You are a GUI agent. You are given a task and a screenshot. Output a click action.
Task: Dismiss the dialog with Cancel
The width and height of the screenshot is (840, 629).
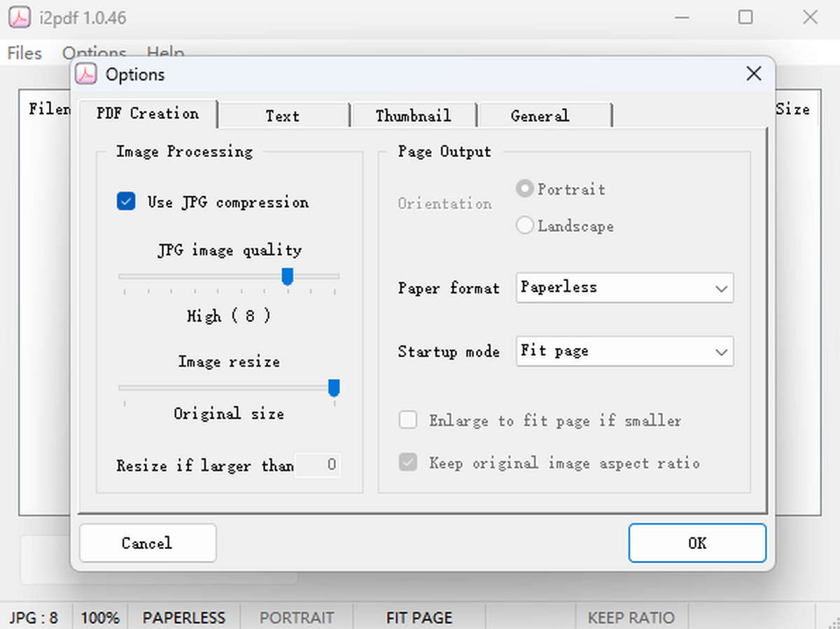(x=147, y=543)
